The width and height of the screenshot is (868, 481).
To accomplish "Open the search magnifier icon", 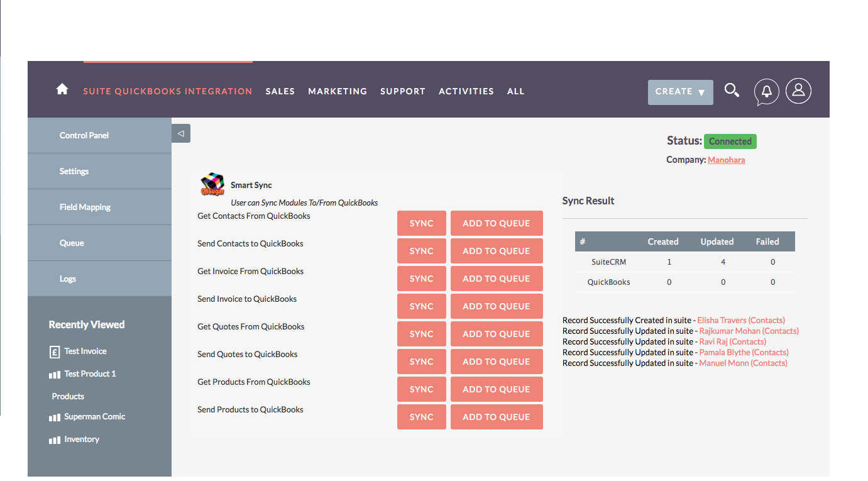I will click(x=732, y=91).
